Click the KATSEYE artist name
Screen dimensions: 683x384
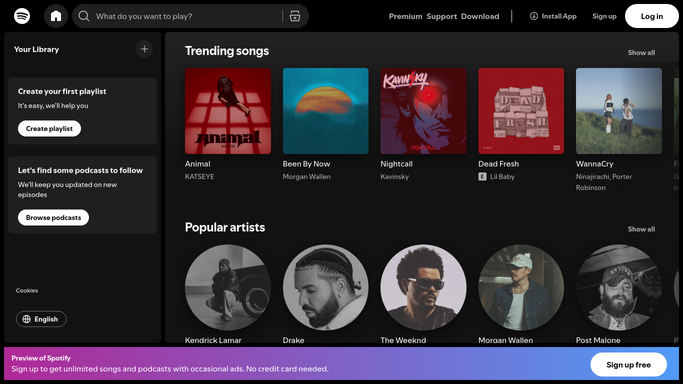pyautogui.click(x=199, y=176)
